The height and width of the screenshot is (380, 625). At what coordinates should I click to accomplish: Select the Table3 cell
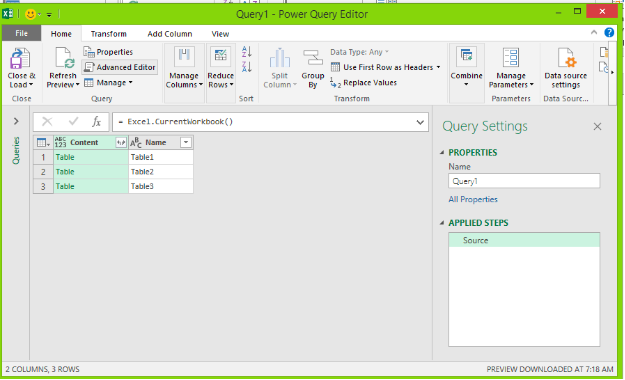pyautogui.click(x=161, y=186)
